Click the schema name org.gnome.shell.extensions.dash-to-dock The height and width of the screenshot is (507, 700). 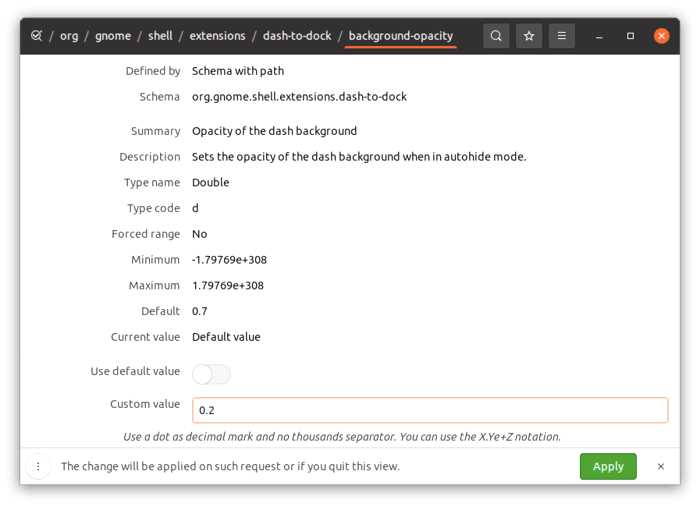point(299,97)
